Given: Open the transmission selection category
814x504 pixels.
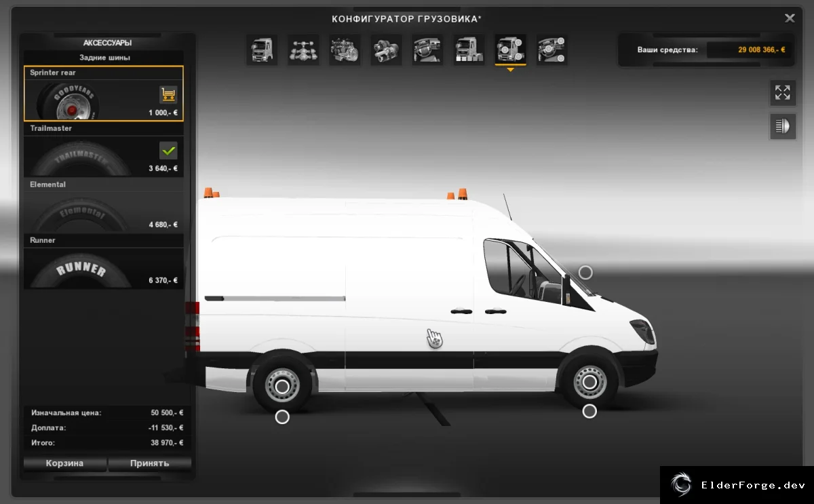Looking at the screenshot, I should [x=386, y=50].
